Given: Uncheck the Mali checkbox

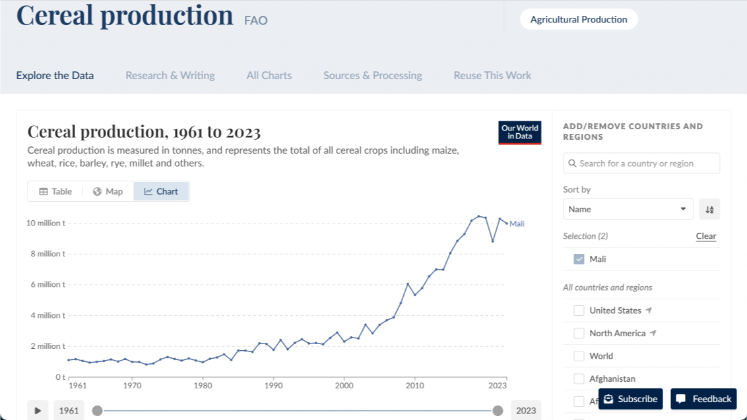Looking at the screenshot, I should (579, 259).
